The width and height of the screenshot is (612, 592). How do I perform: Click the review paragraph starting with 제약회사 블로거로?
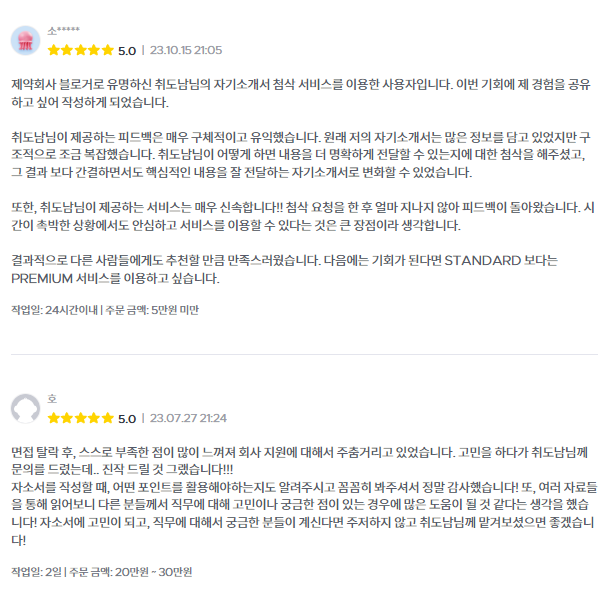tap(301, 93)
